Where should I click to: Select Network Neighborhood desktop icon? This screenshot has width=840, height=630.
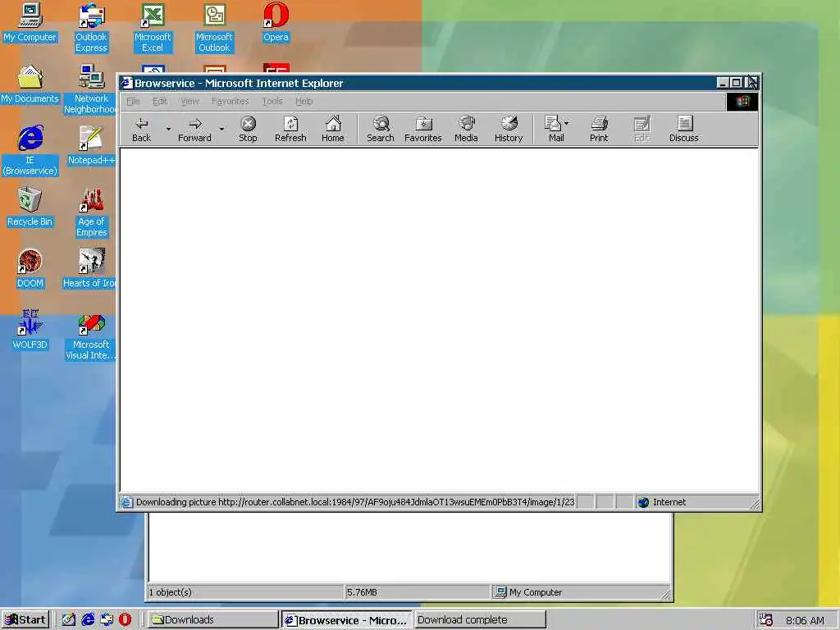click(90, 89)
